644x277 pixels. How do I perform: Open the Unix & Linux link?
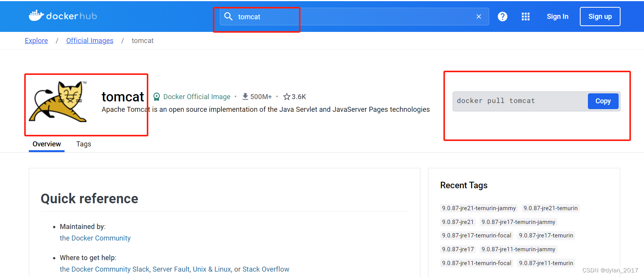coord(212,269)
